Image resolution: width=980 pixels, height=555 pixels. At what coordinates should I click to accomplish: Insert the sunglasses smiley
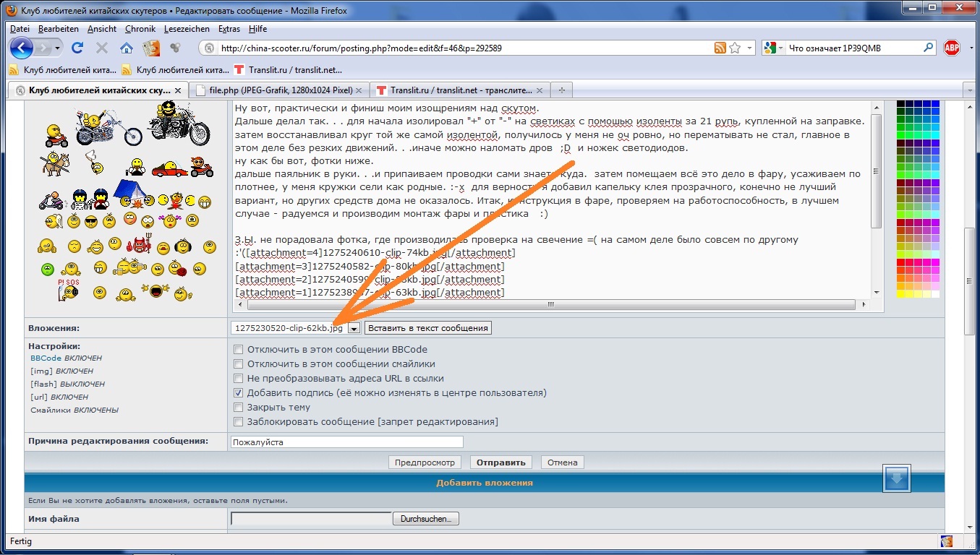tap(92, 221)
